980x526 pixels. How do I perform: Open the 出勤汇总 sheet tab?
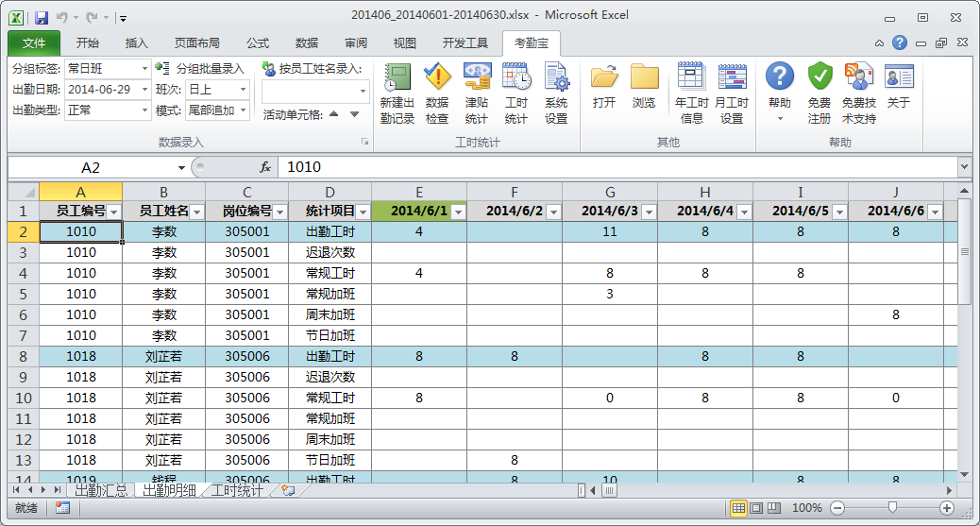[100, 490]
